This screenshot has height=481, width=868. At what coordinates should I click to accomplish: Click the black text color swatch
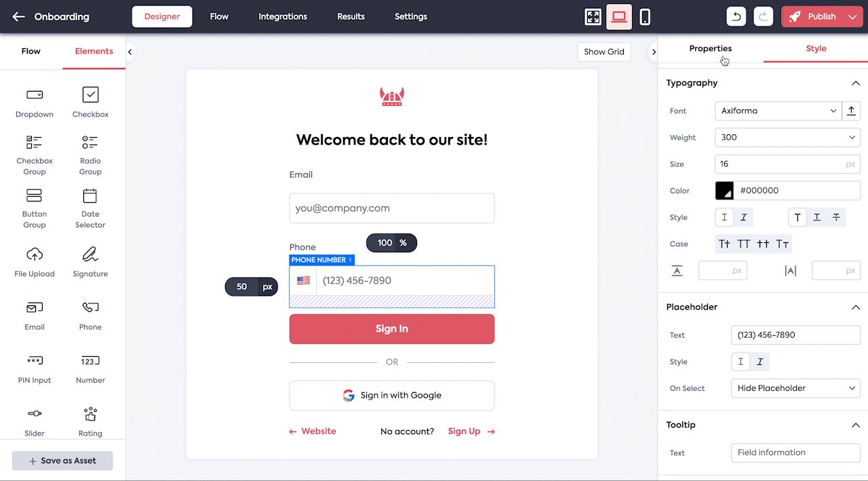tap(724, 191)
